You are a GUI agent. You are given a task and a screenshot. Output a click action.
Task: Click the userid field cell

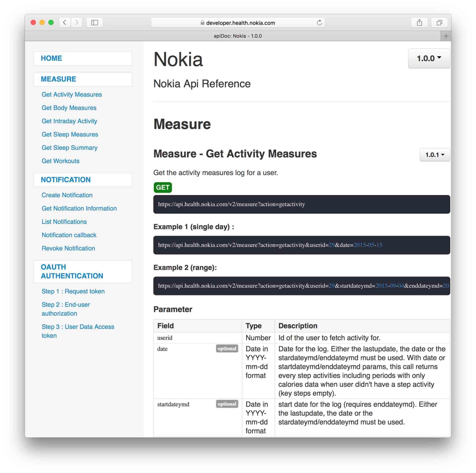[198, 338]
